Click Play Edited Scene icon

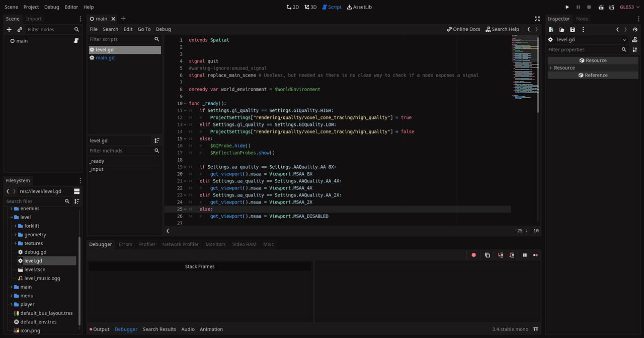point(601,7)
